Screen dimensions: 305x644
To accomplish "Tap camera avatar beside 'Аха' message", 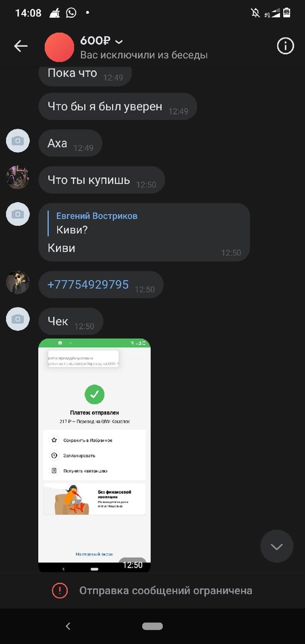I will coord(18,141).
